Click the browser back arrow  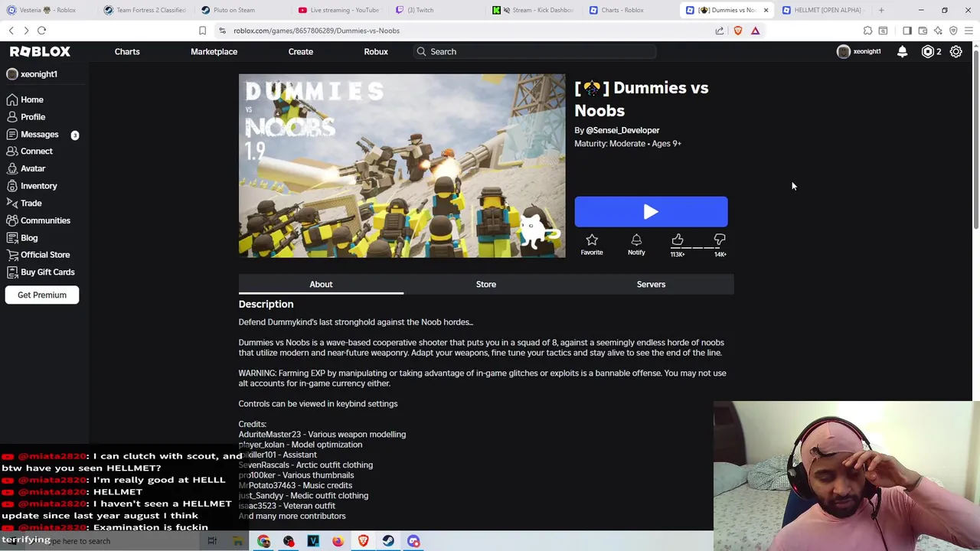pos(11,31)
